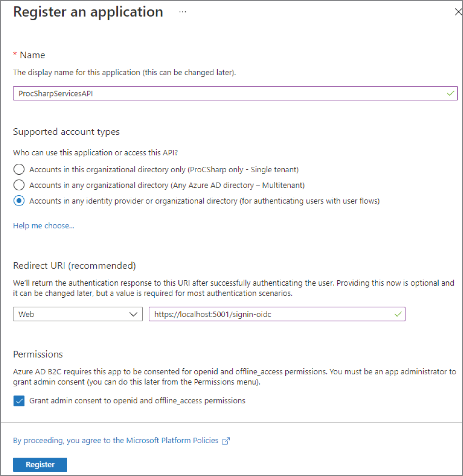The image size is (463, 476).
Task: Choose "Accounts in any identity provider" option
Action: pyautogui.click(x=19, y=201)
